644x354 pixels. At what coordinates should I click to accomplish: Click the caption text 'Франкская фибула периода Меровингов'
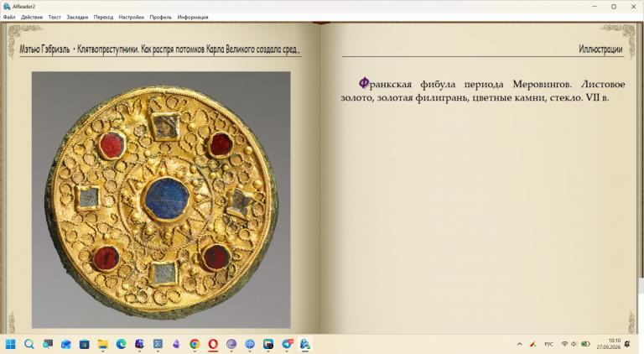pos(465,84)
